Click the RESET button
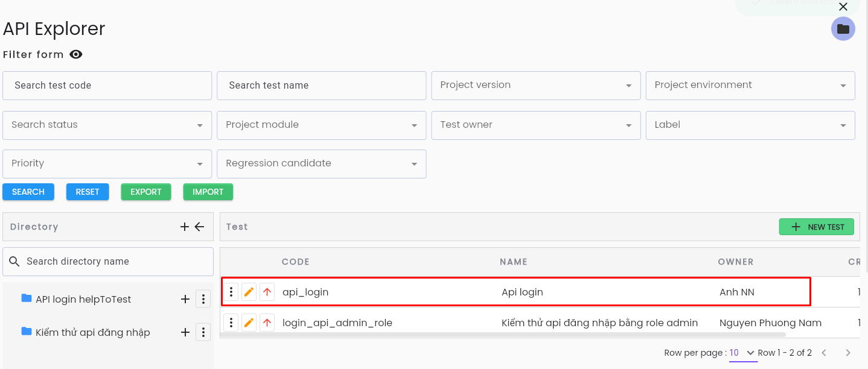The width and height of the screenshot is (868, 369). 88,192
